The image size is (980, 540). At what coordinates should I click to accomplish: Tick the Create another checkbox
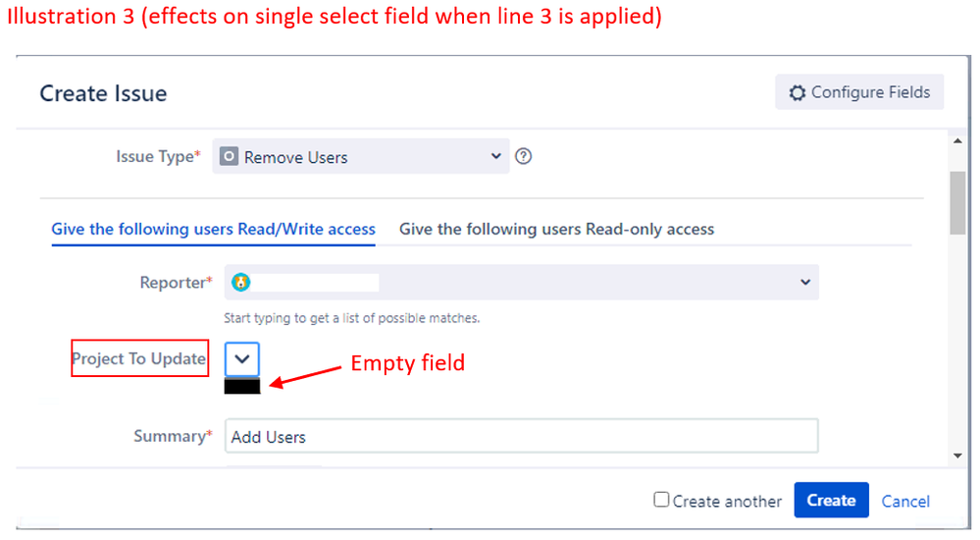[661, 500]
